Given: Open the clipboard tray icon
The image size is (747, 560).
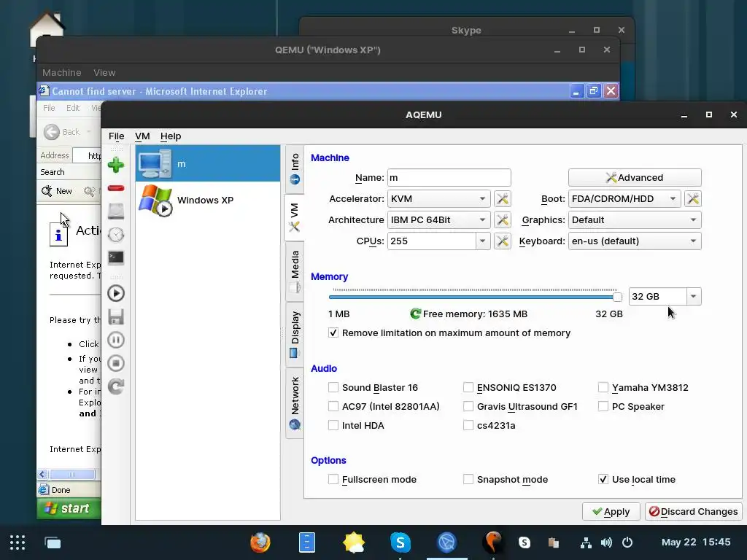Looking at the screenshot, I should 553,542.
